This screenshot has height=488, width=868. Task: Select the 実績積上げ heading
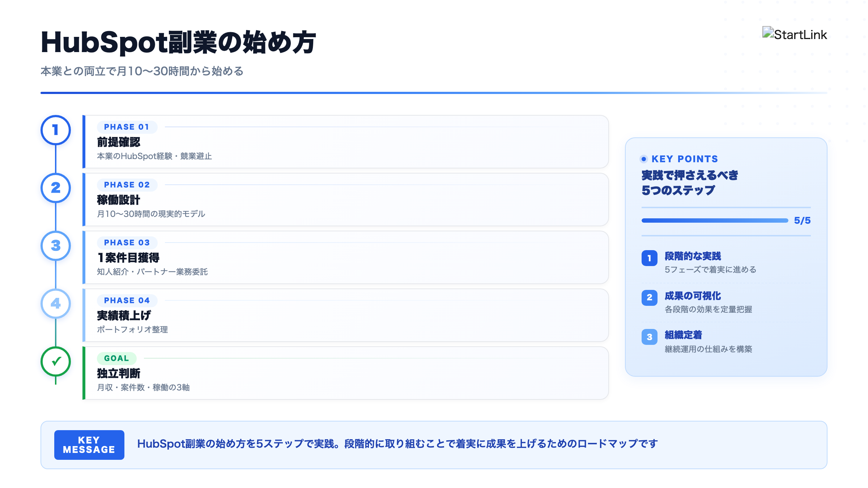click(124, 316)
